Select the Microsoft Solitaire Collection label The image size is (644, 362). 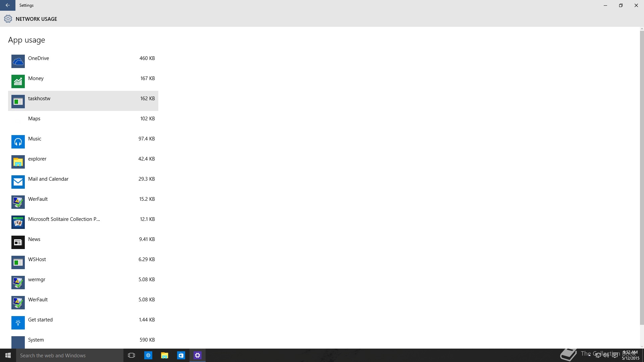coord(64,219)
